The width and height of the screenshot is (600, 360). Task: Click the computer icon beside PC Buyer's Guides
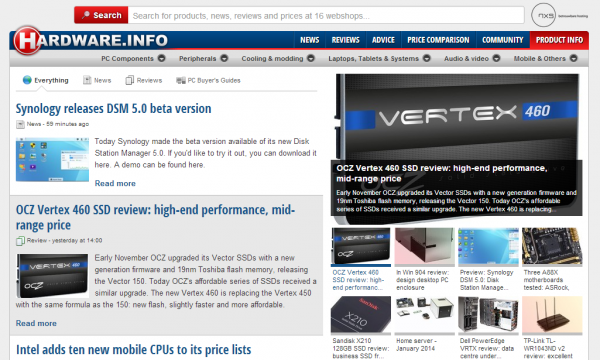pos(181,80)
